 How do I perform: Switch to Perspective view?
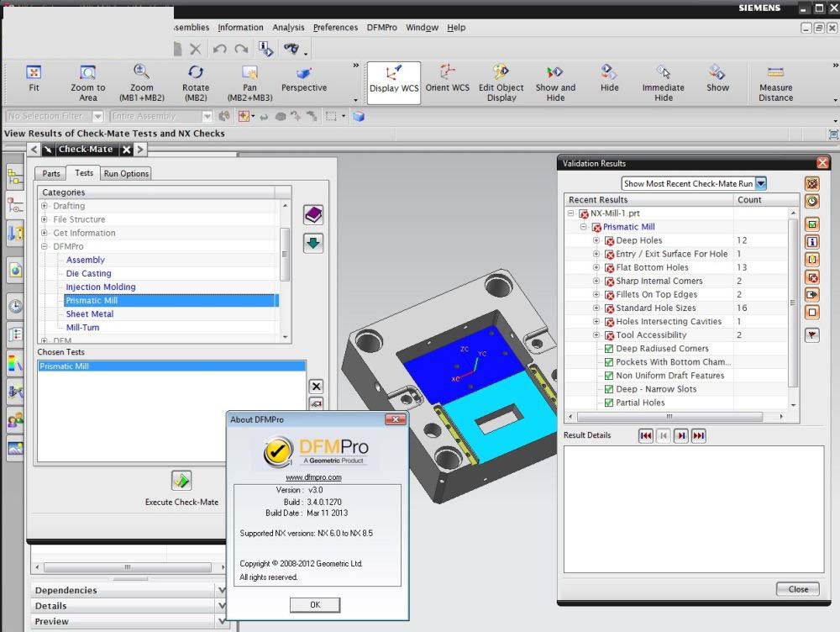[x=303, y=73]
